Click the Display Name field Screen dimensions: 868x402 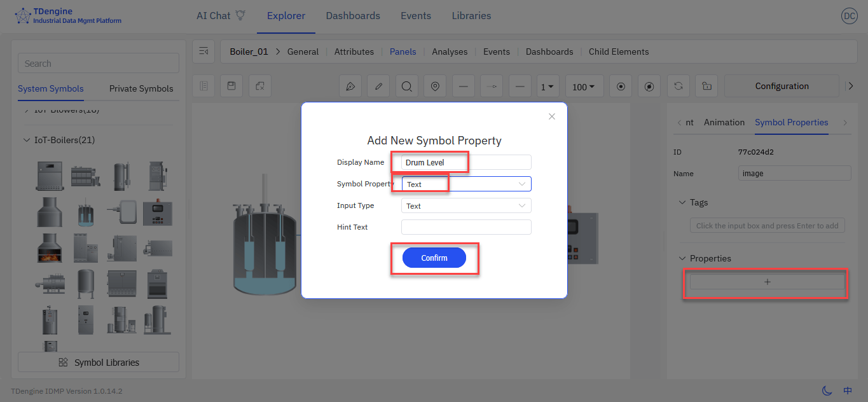pos(466,163)
